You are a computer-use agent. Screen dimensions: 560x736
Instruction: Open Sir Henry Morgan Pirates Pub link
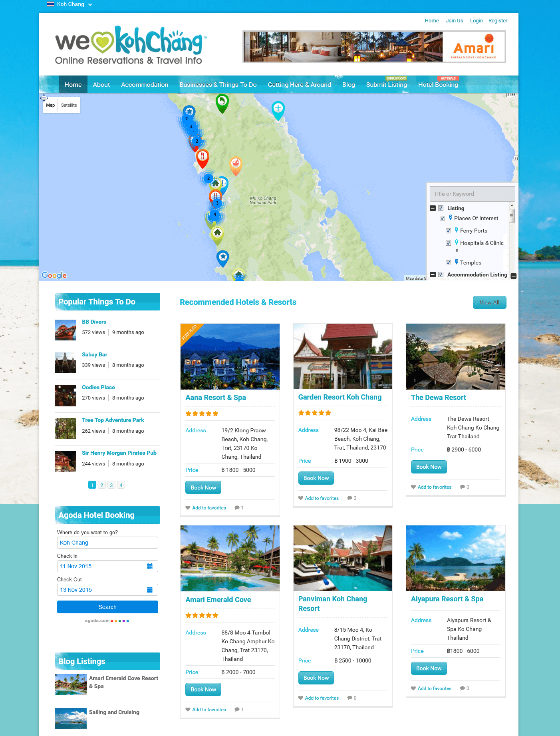(x=119, y=453)
